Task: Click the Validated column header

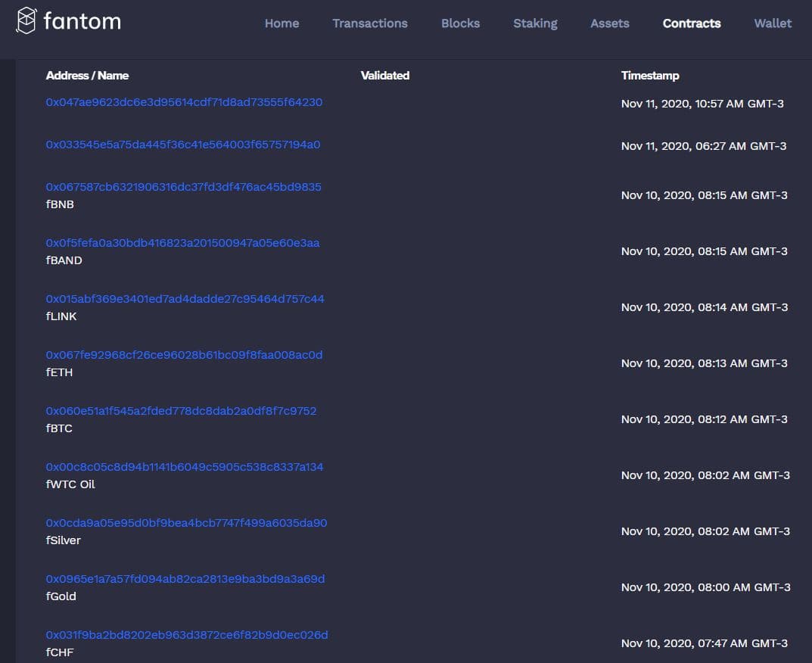Action: pyautogui.click(x=384, y=76)
